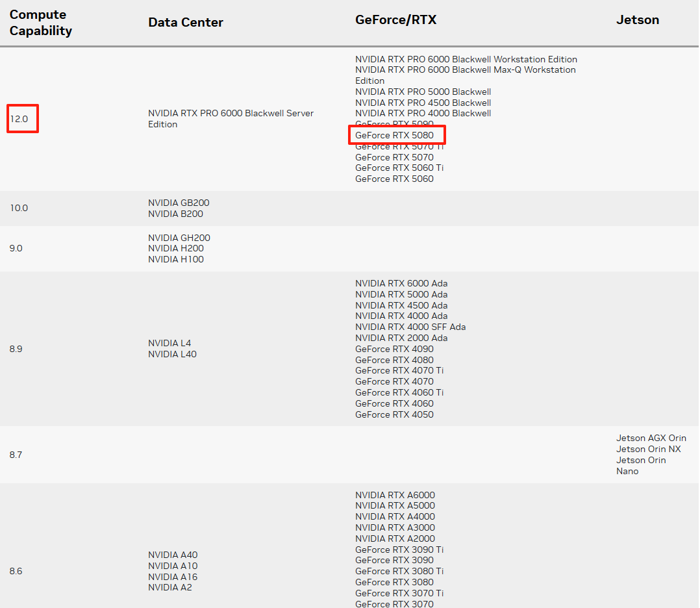Image resolution: width=700 pixels, height=608 pixels.
Task: Click NVIDIA RTX PRO 6000 Blackwell Server Edition
Action: [x=231, y=119]
